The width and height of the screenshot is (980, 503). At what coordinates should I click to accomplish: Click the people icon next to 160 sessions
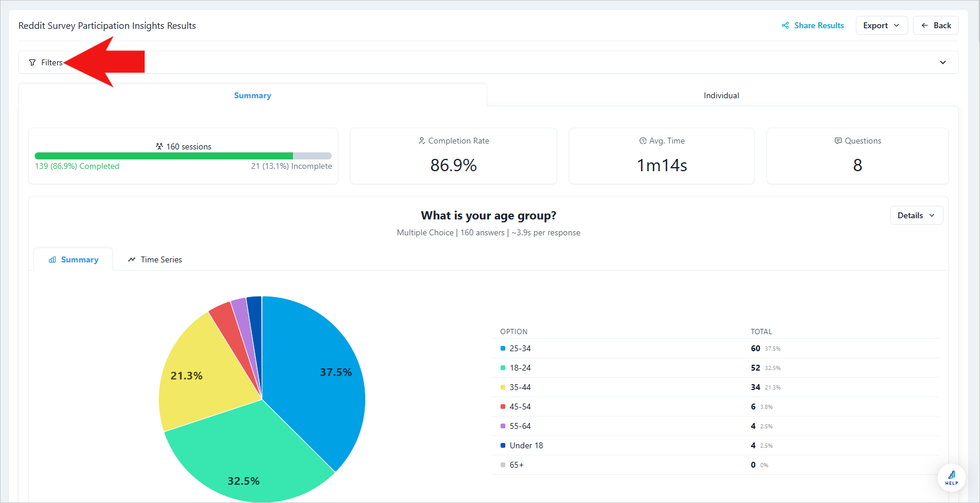(159, 146)
